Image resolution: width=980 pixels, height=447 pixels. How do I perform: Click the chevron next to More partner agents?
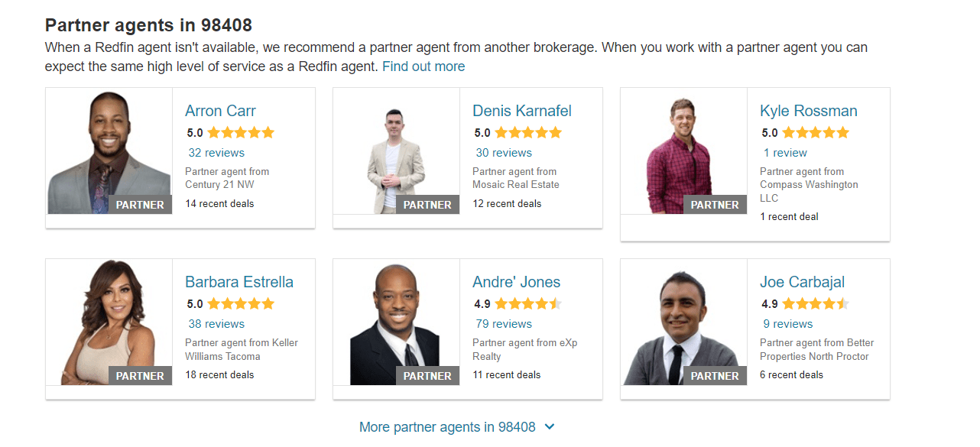(x=550, y=427)
